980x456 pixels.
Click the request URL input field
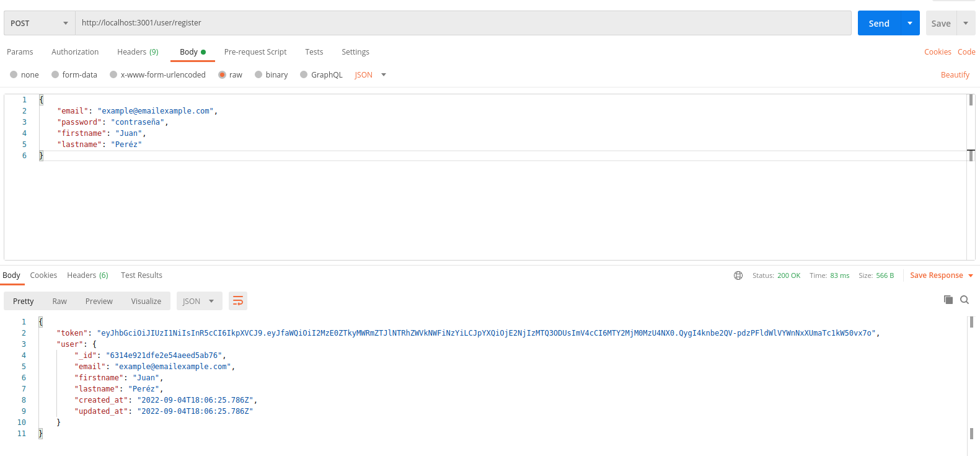pyautogui.click(x=462, y=23)
